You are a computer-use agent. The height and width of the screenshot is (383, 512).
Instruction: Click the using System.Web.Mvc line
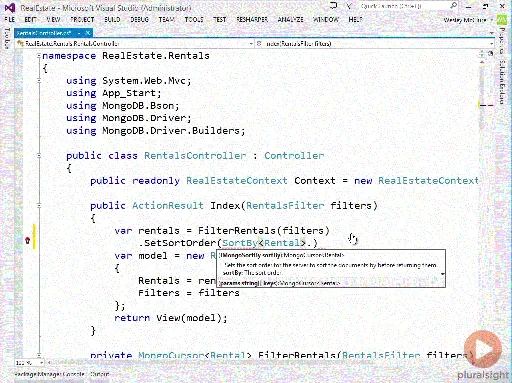tap(129, 81)
